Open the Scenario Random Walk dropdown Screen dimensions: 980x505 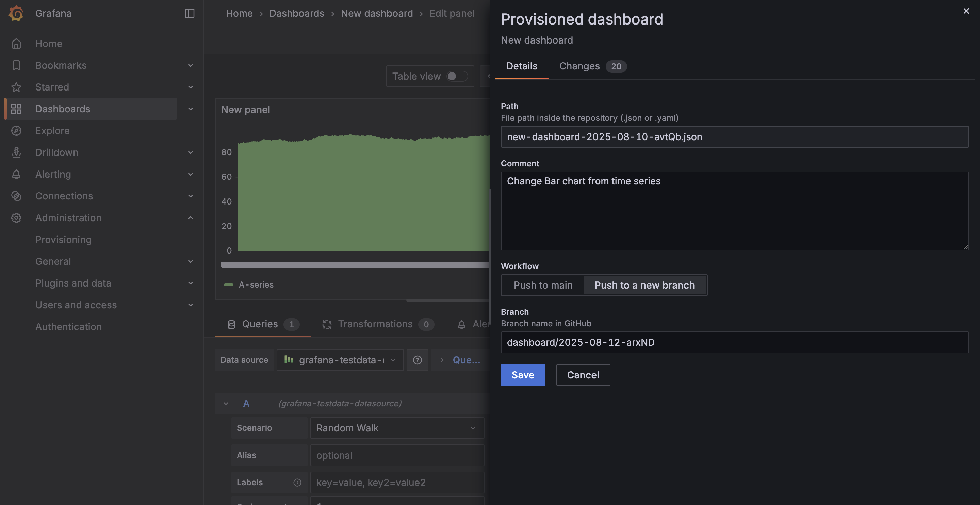397,428
